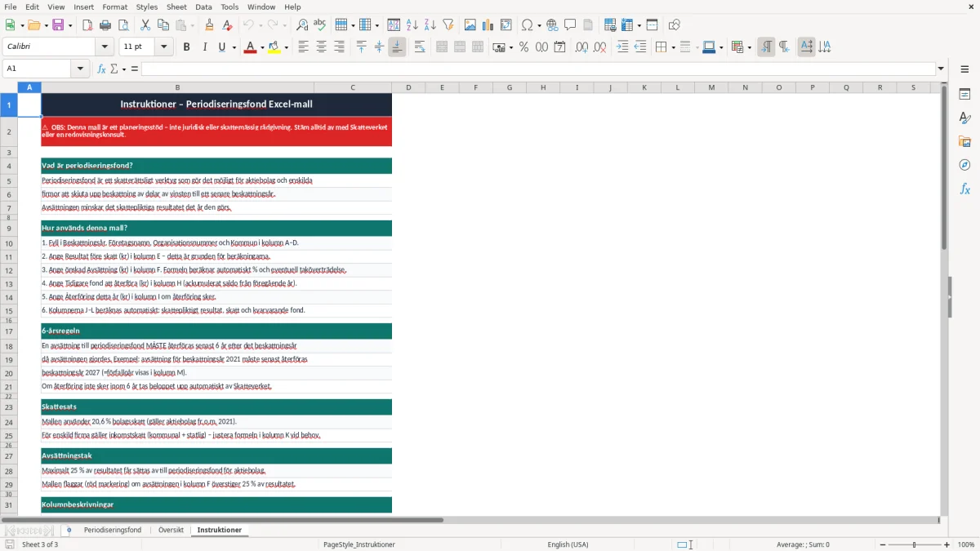Expand the formula bar dropdown arrow
Viewport: 980px width, 551px height.
pos(941,69)
